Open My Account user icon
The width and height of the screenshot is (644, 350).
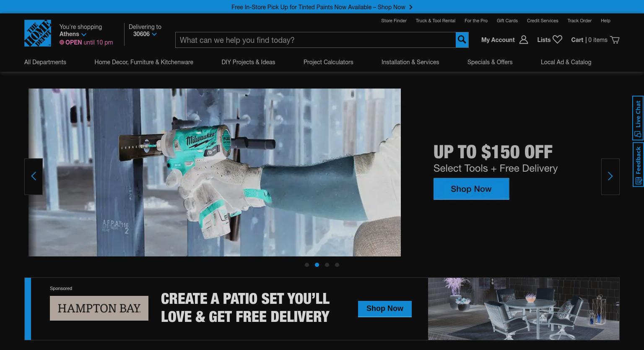click(x=524, y=40)
